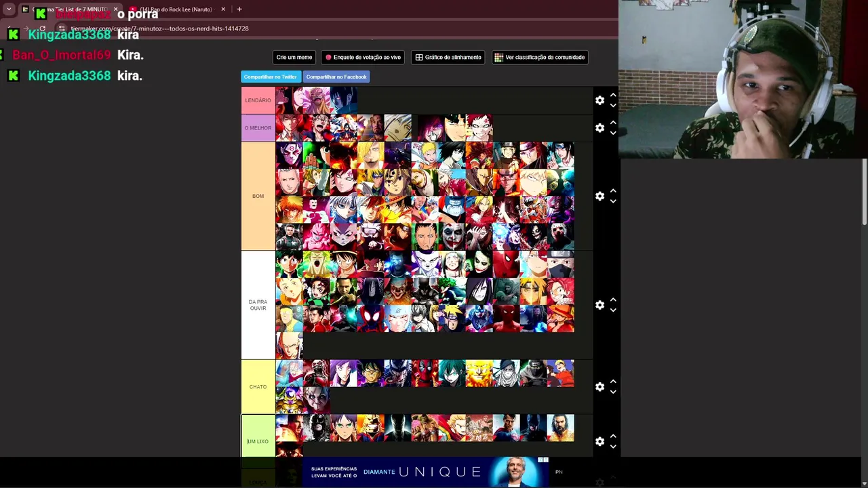The height and width of the screenshot is (488, 868).
Task: Click the red dot icon on Enquete button
Action: click(328, 58)
